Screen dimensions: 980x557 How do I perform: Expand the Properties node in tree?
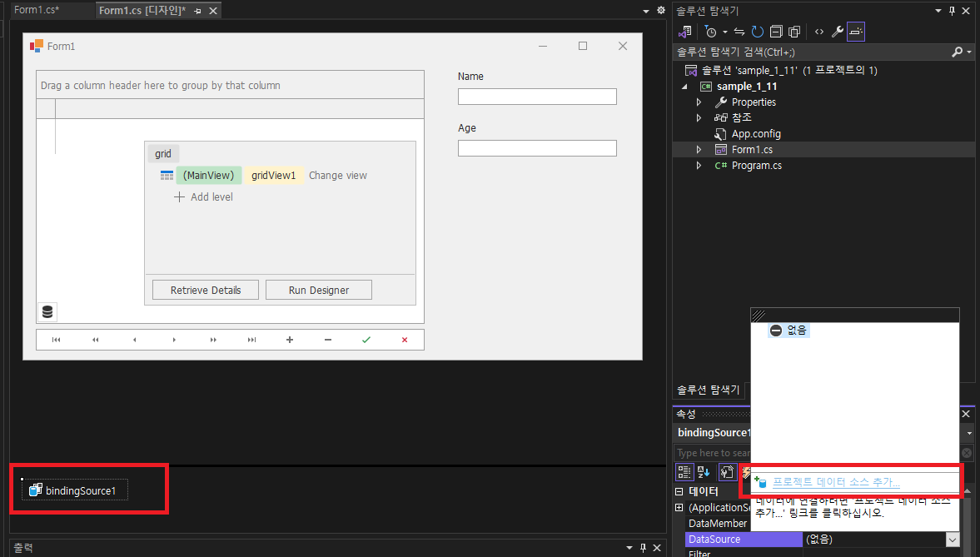(x=699, y=102)
